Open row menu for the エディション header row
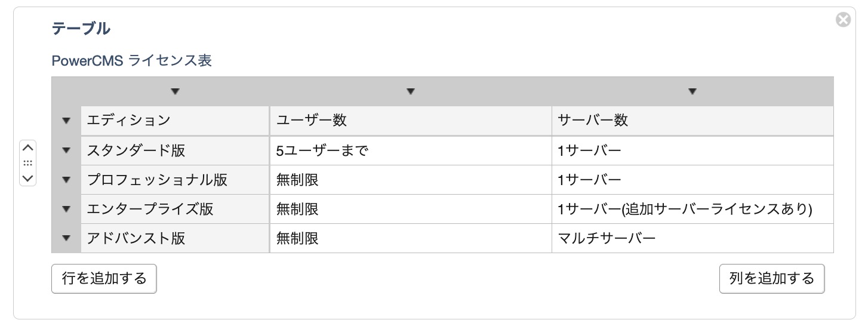Screen dimensions: 868x326 66,121
